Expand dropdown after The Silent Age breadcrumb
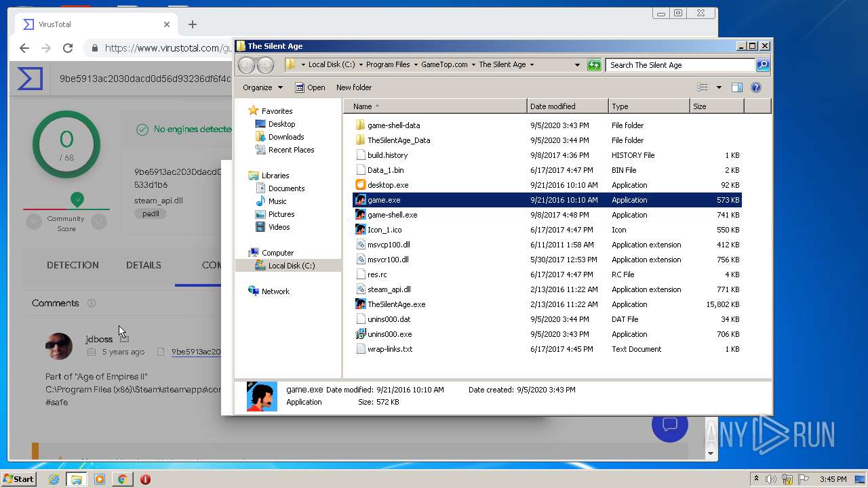Viewport: 868px width, 488px height. pyautogui.click(x=532, y=65)
